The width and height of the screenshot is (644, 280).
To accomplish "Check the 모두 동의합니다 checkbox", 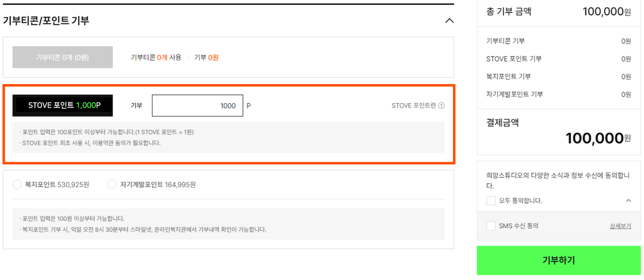I will [491, 201].
